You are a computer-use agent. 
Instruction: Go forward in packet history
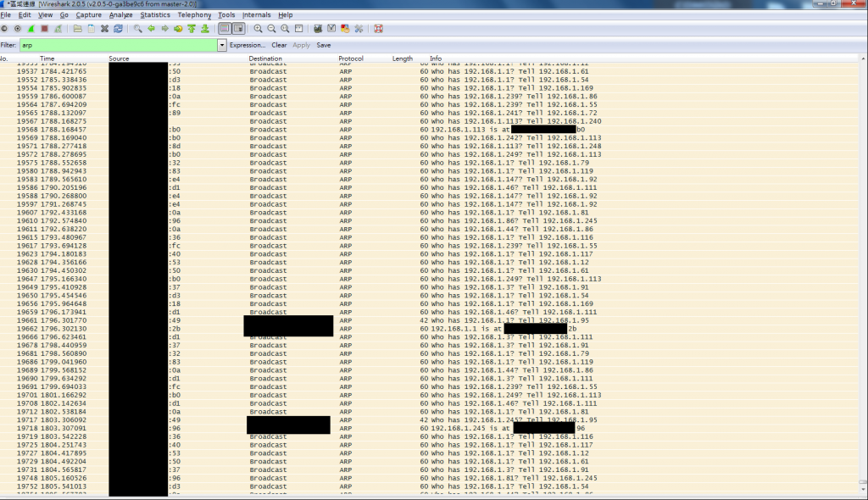point(164,29)
